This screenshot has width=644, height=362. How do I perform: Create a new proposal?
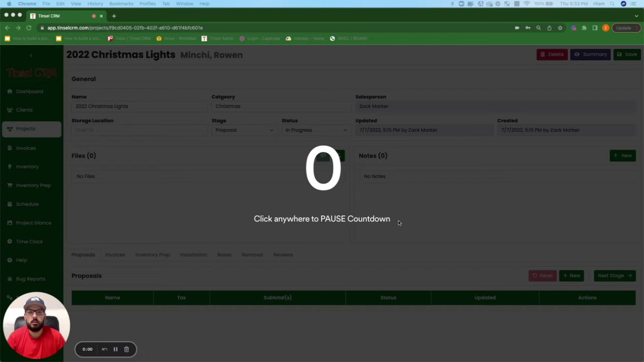[571, 276]
